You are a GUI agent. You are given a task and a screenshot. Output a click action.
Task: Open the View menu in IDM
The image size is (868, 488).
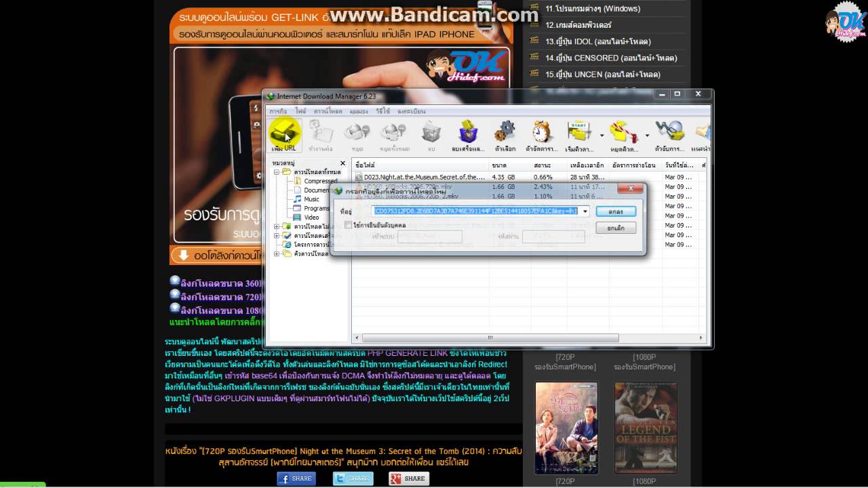359,111
